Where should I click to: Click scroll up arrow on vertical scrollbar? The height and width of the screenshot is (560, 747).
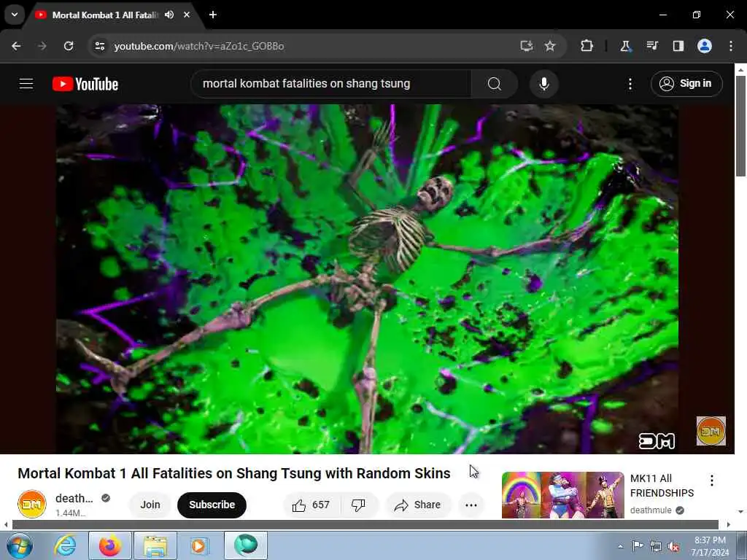(x=740, y=69)
